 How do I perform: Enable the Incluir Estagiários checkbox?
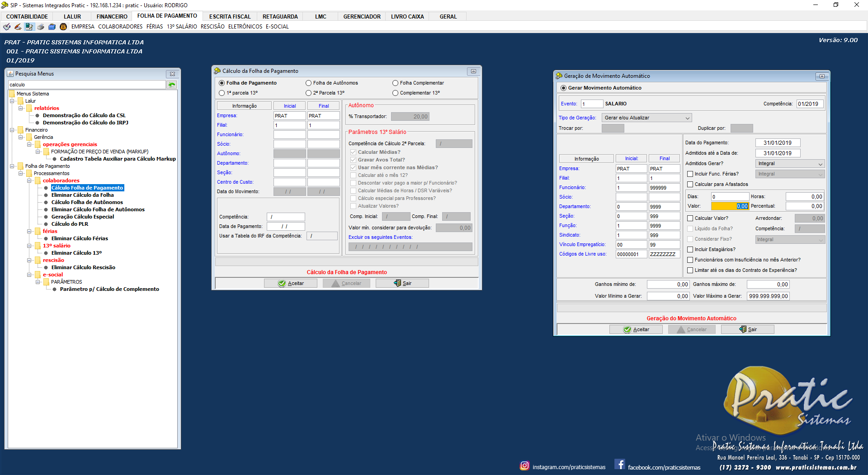[690, 250]
